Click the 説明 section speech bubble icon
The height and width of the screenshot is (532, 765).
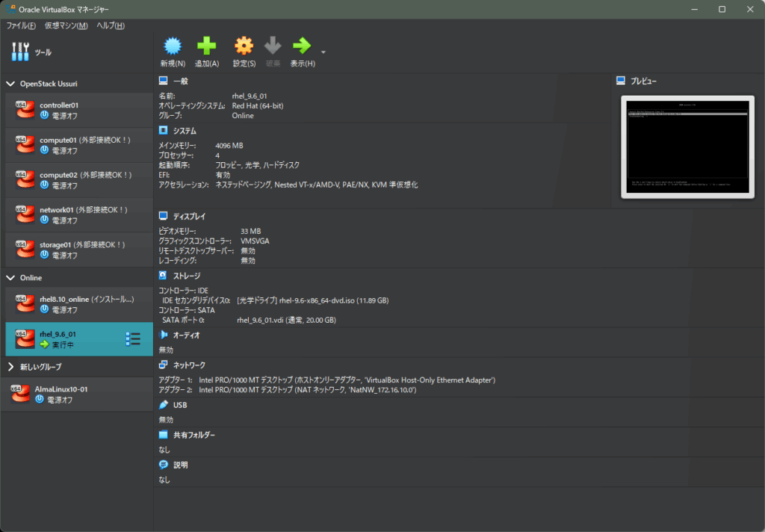pyautogui.click(x=163, y=465)
